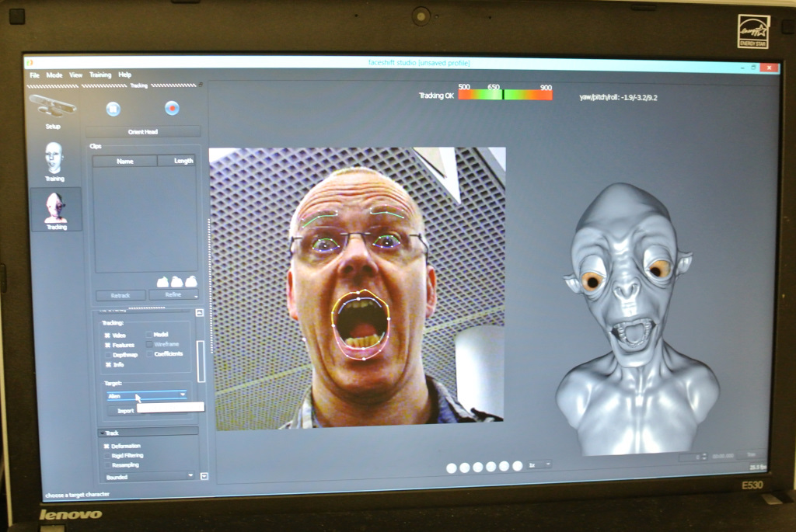The image size is (796, 532).
Task: Sort clips by the Length column
Action: tap(177, 161)
